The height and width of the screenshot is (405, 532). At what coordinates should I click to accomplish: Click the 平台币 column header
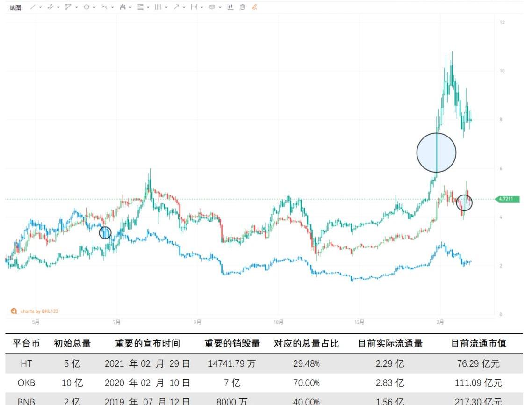pos(26,343)
